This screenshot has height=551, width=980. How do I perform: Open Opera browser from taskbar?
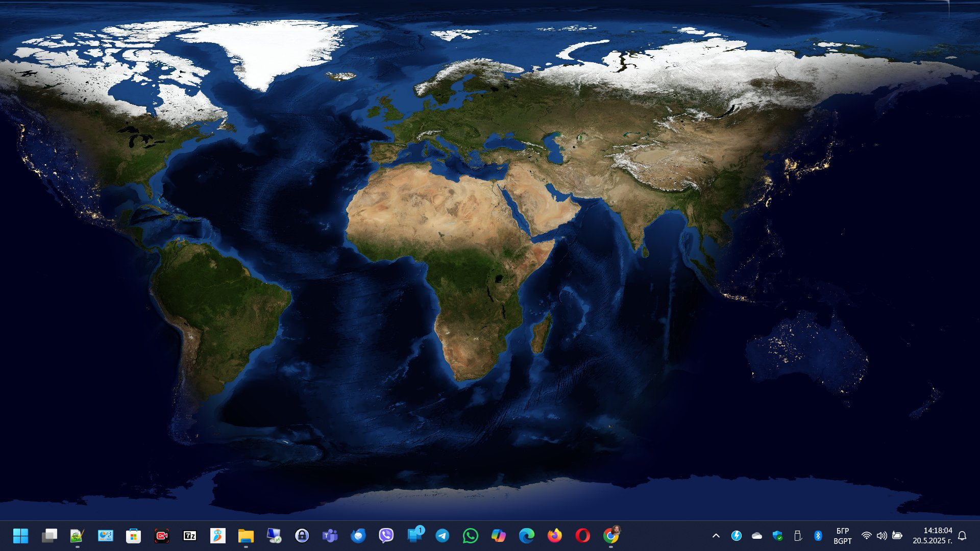(x=582, y=536)
